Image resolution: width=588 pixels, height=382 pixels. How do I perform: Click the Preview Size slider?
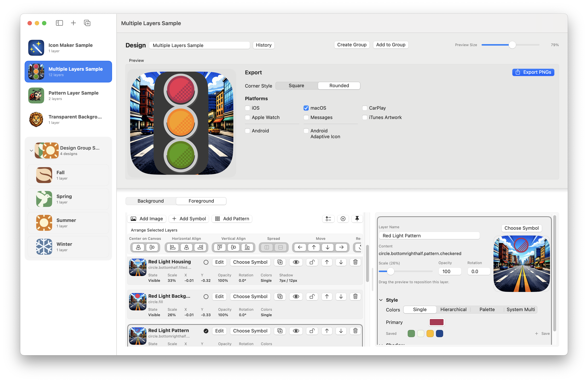pyautogui.click(x=510, y=45)
